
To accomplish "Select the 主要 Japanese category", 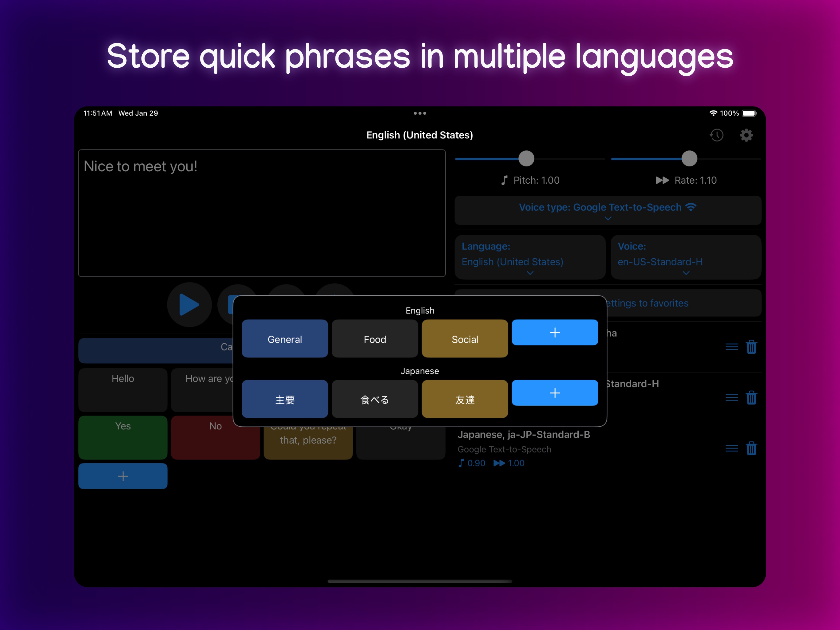I will pos(285,399).
